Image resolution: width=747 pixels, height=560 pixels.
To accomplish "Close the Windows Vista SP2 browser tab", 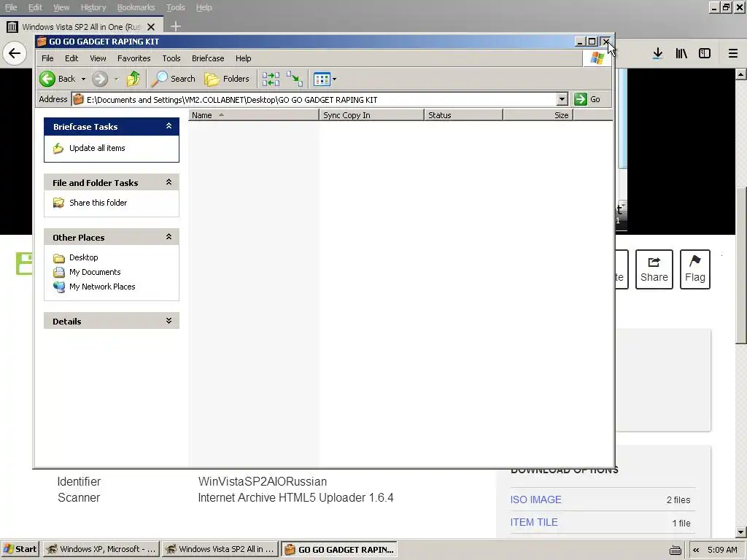I will (x=151, y=27).
